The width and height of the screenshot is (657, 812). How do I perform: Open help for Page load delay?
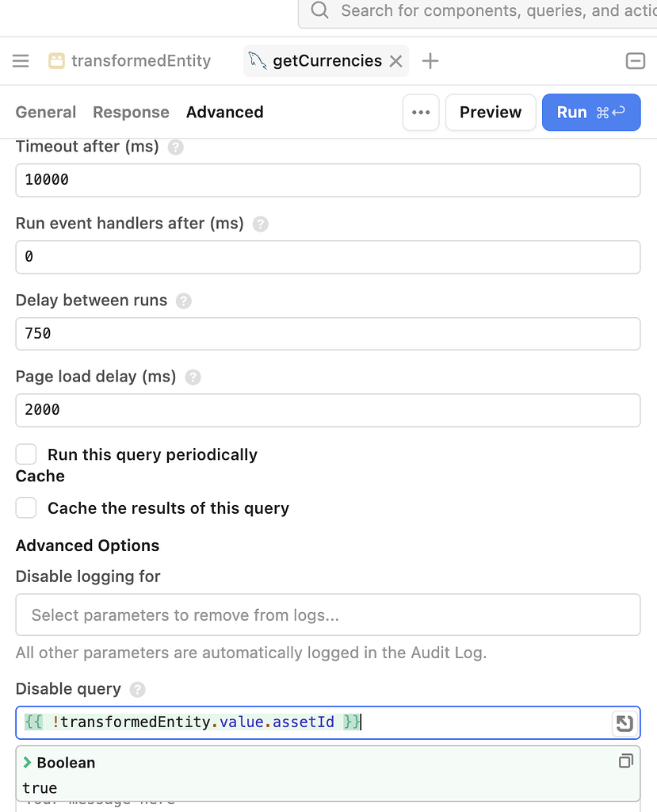[x=193, y=377]
